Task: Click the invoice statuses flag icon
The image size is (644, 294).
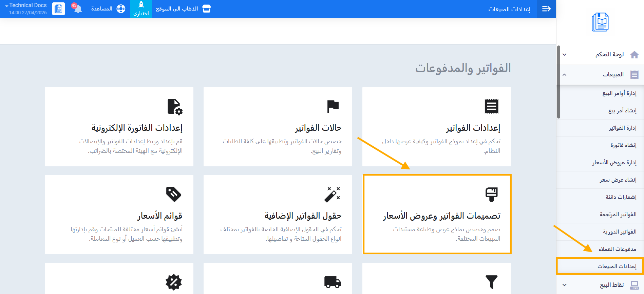Action: [333, 106]
